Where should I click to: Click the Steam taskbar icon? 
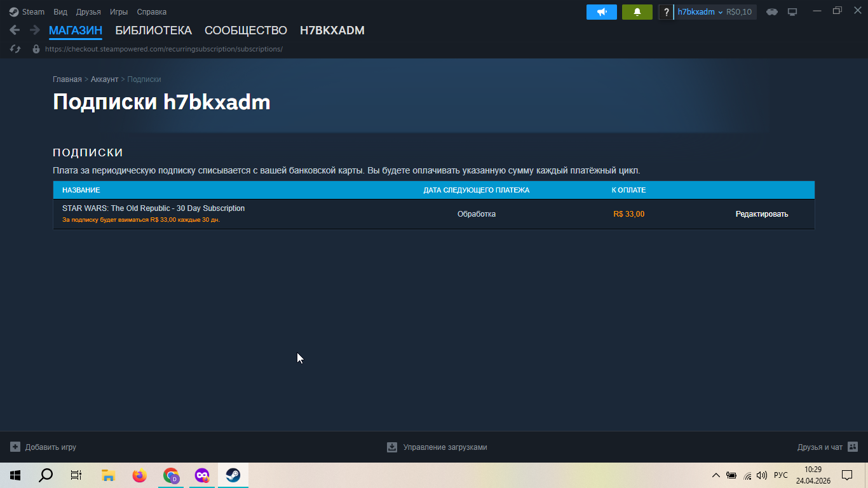click(233, 475)
